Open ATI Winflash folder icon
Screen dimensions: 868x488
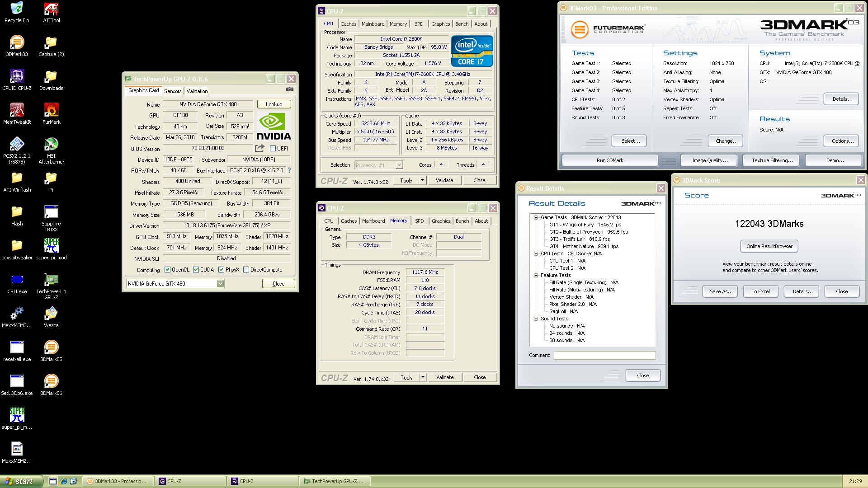click(17, 182)
